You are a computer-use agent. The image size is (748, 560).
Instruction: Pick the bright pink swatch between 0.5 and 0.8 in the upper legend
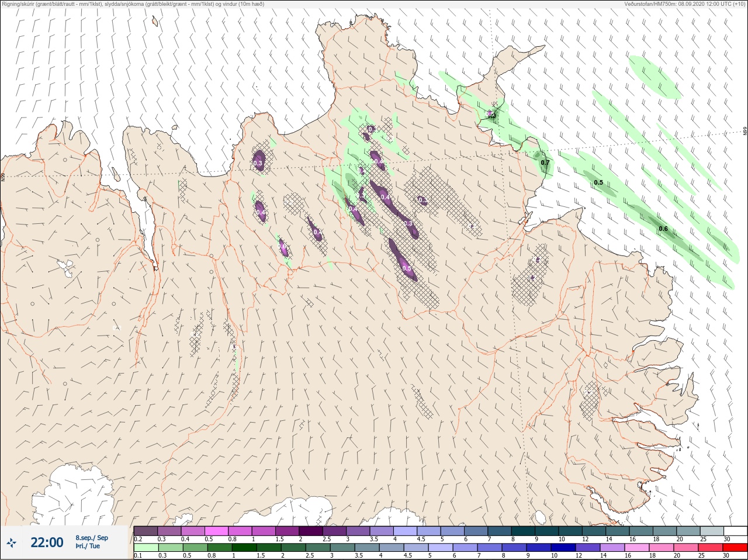coord(216,531)
